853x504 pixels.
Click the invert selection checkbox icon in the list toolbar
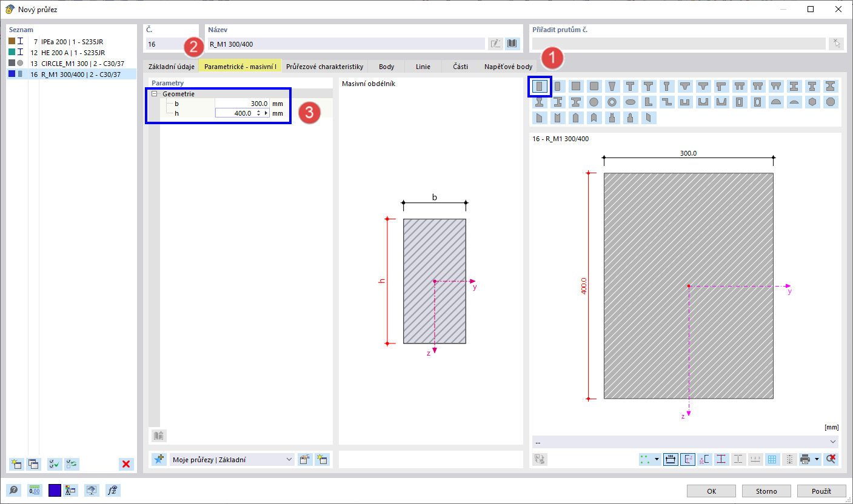[72, 464]
